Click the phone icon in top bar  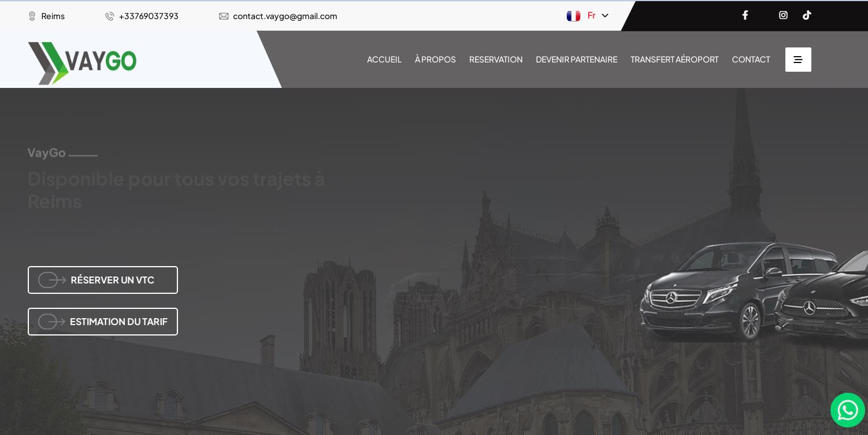tap(109, 16)
